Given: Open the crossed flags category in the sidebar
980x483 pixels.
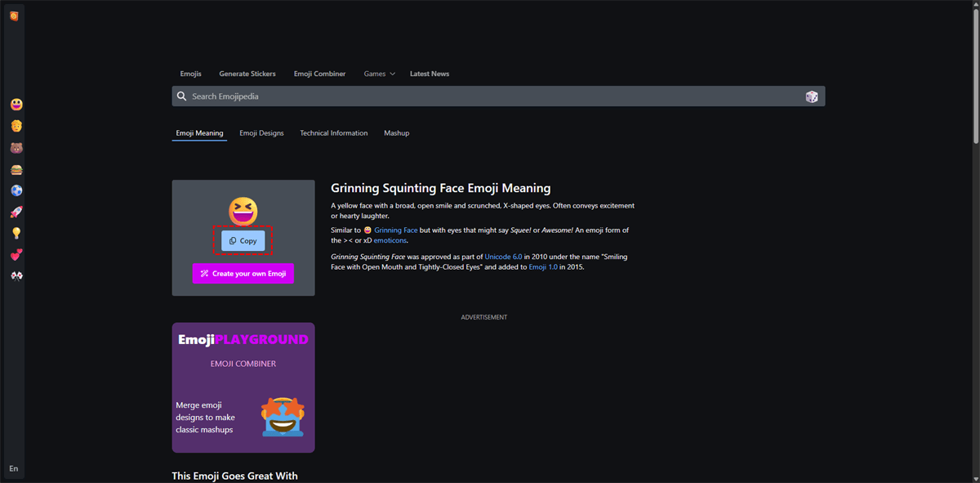Looking at the screenshot, I should click(x=16, y=276).
